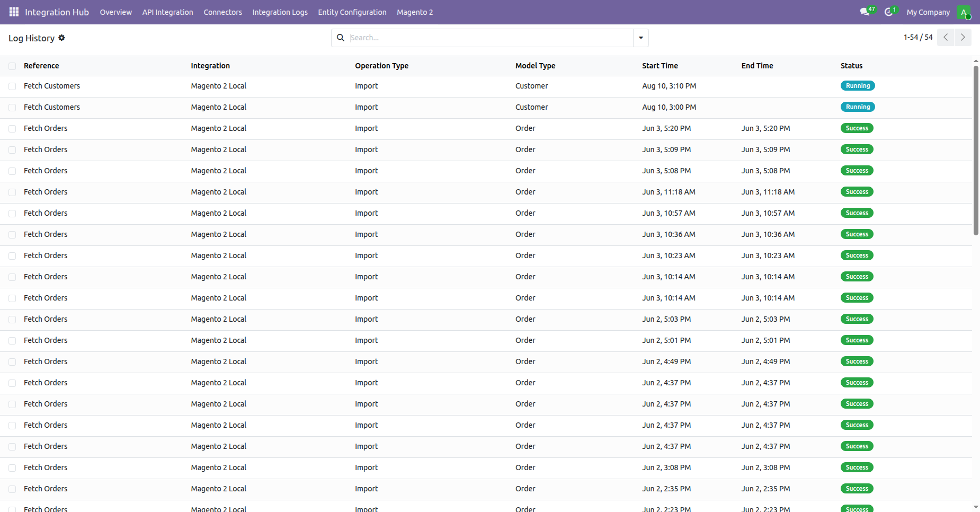Focus the Search input field
980x512 pixels.
pos(491,38)
